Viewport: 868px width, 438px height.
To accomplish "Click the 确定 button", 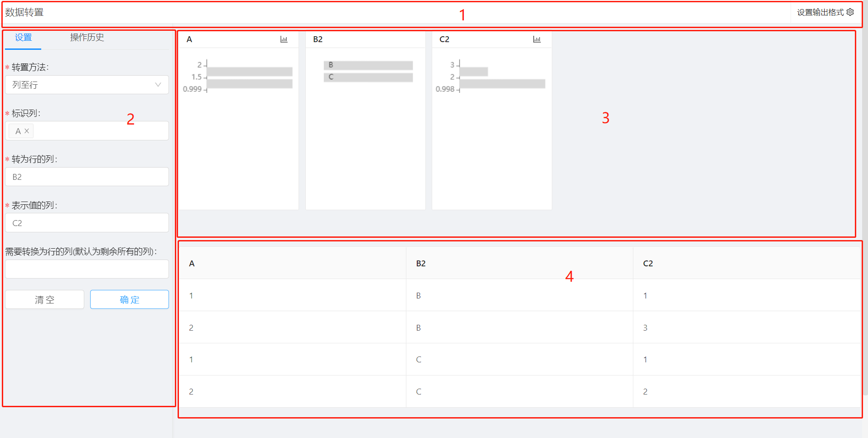I will (x=129, y=299).
